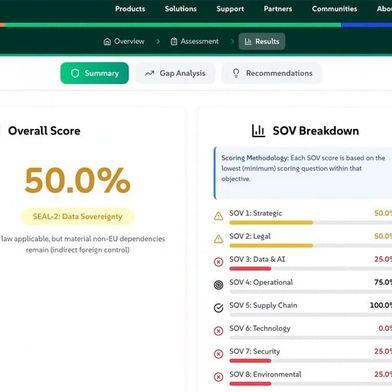392x392 pixels.
Task: Click the Overview home icon
Action: [107, 42]
